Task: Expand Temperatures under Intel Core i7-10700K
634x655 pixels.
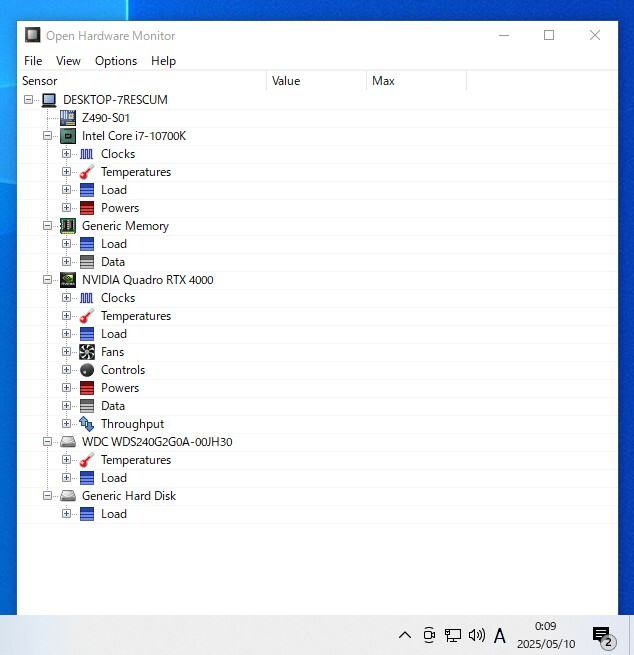Action: point(66,171)
